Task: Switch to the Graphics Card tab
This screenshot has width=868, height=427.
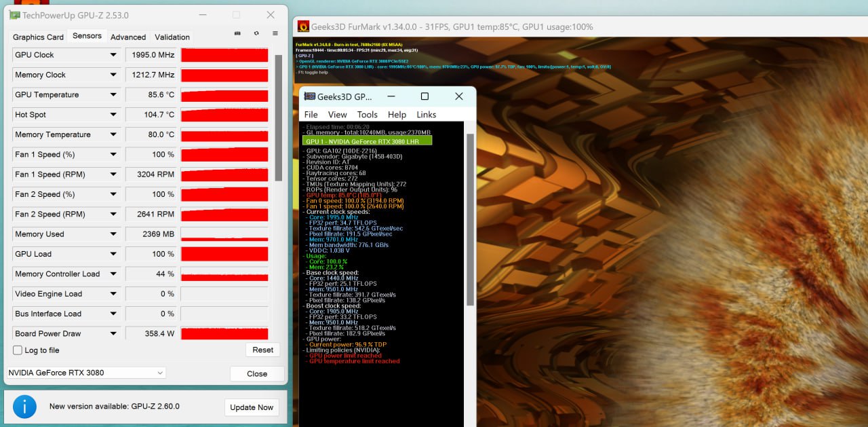Action: [x=38, y=37]
